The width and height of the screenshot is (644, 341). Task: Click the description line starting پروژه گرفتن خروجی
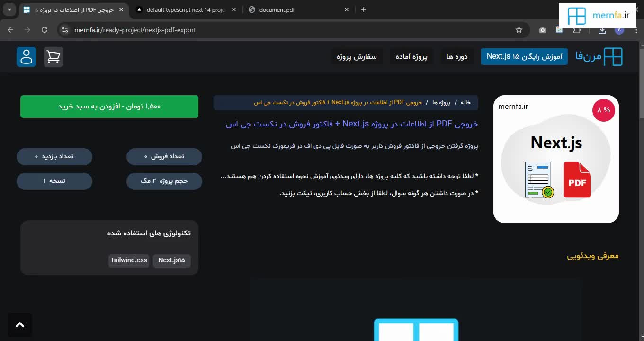click(355, 146)
